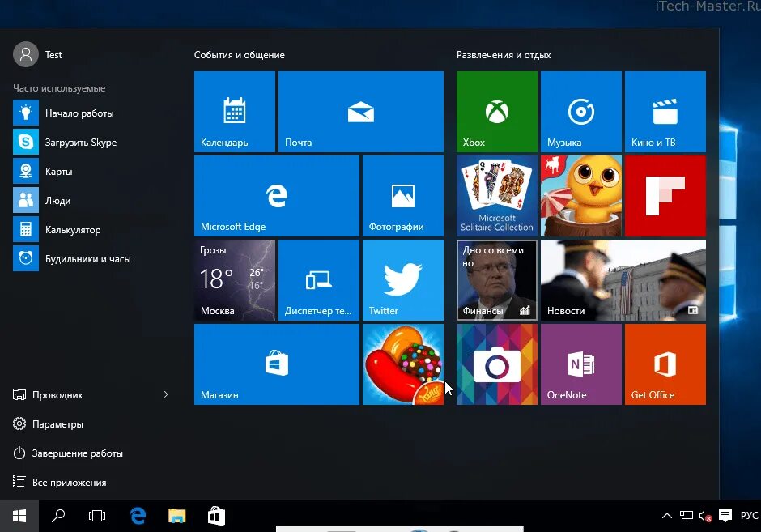The width and height of the screenshot is (761, 532).
Task: Open Microsoft Solitaire Collection
Action: 496,195
